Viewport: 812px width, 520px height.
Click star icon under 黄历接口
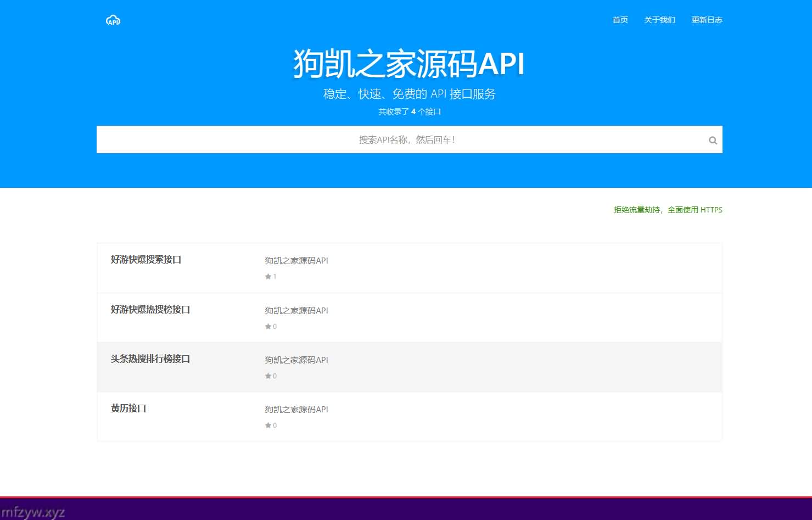pos(268,426)
